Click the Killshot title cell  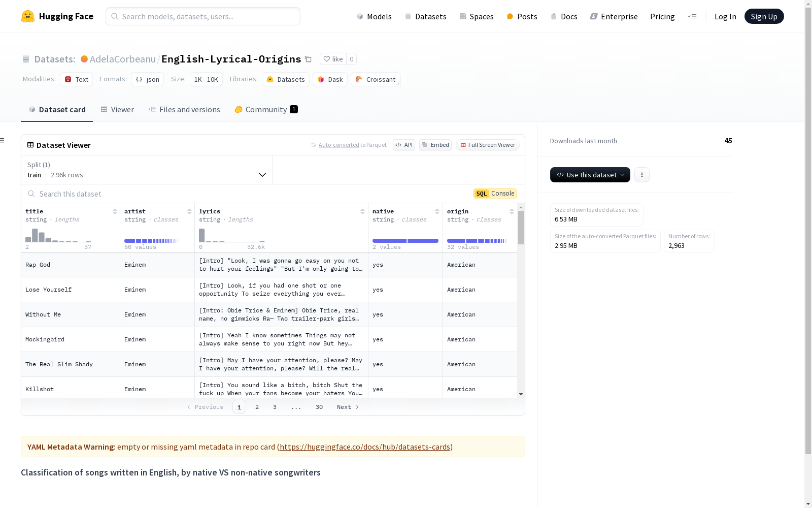(71, 389)
